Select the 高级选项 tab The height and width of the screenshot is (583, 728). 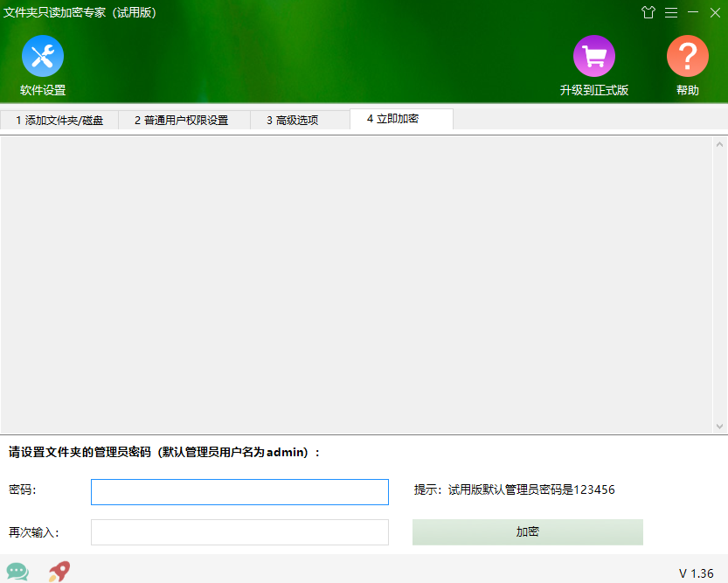tap(300, 120)
